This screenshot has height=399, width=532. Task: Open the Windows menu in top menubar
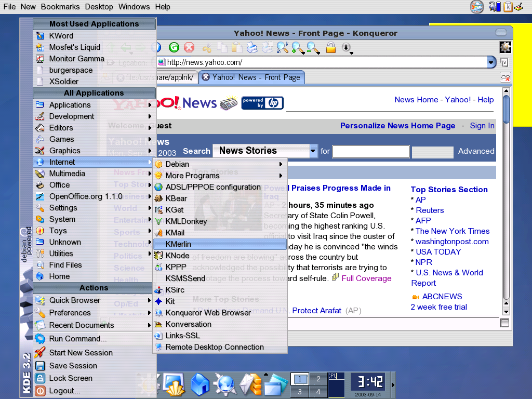[134, 7]
